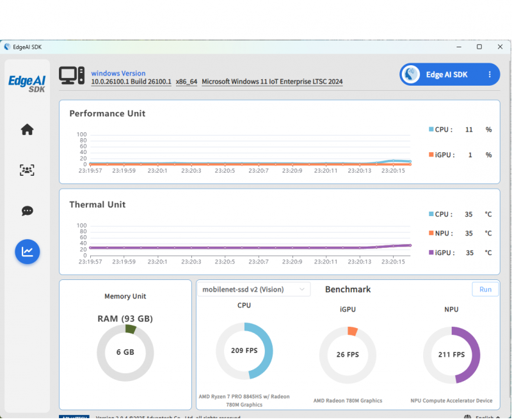Click the Windows build version link
Viewport: 512px width, 420px height.
coord(131,82)
